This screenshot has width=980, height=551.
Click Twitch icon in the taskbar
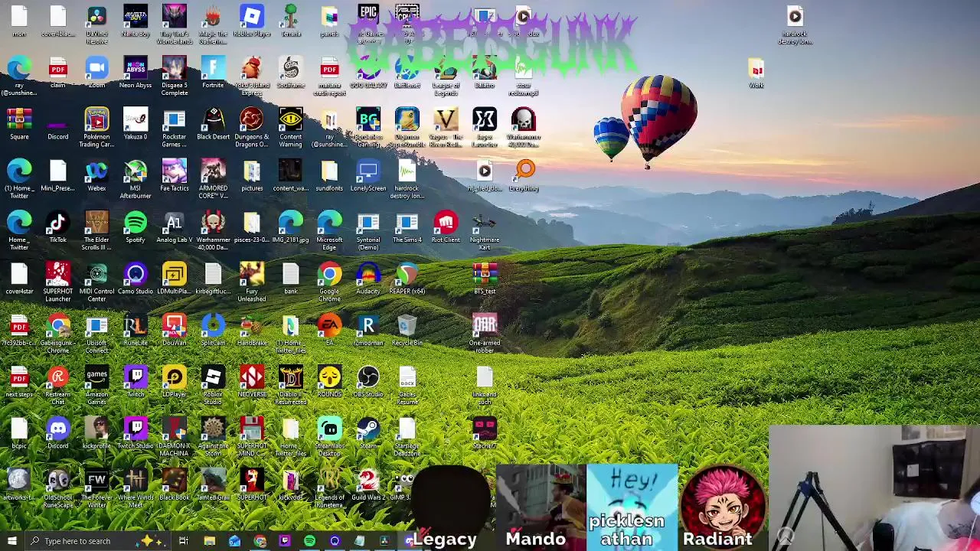[x=285, y=541]
